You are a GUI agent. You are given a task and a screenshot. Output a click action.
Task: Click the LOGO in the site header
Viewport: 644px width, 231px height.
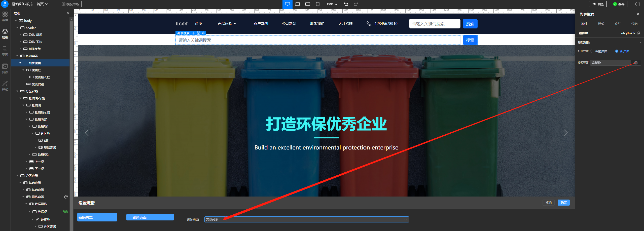(182, 24)
